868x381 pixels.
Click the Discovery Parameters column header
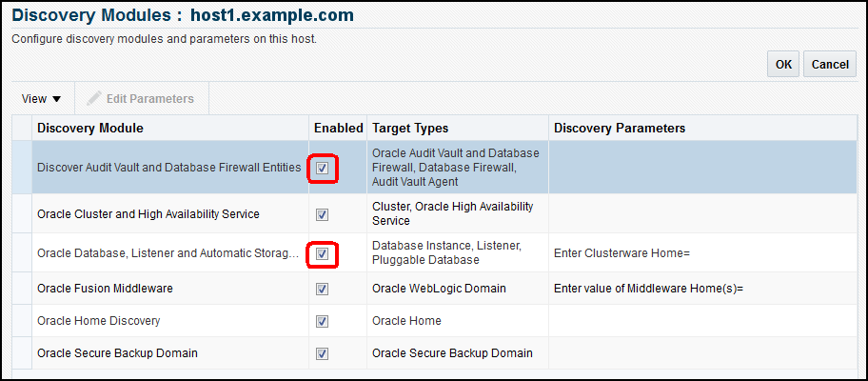pos(620,128)
